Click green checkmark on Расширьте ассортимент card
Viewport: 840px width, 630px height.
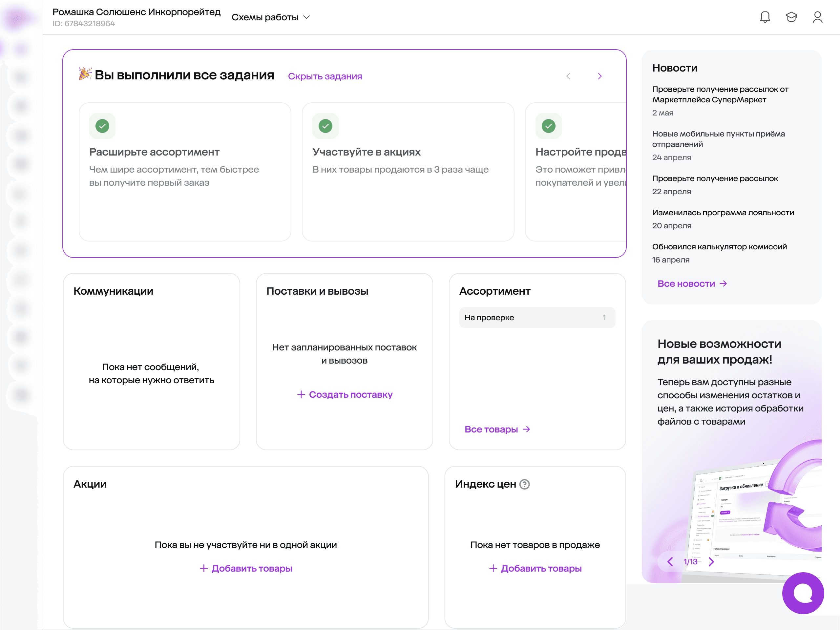click(x=102, y=126)
